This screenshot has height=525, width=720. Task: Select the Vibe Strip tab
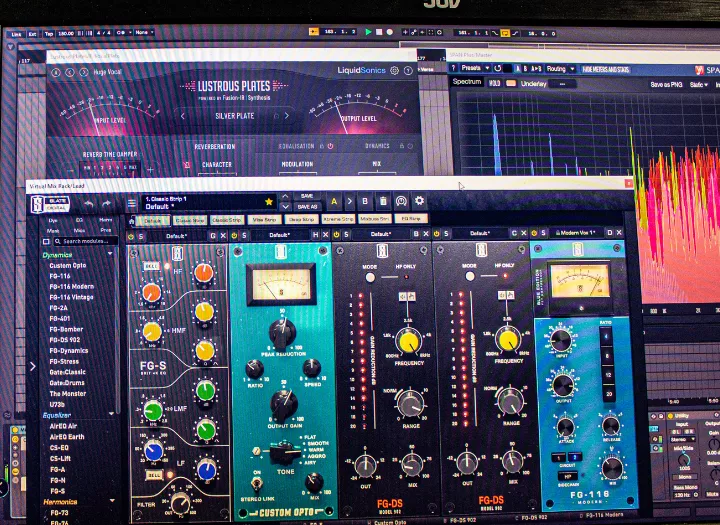(x=264, y=220)
